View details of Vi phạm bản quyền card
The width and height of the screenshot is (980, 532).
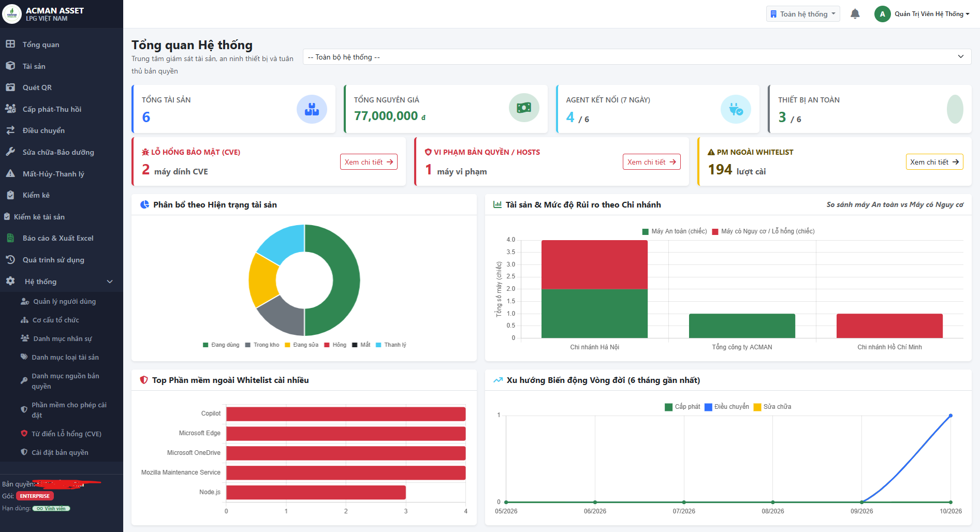[651, 162]
